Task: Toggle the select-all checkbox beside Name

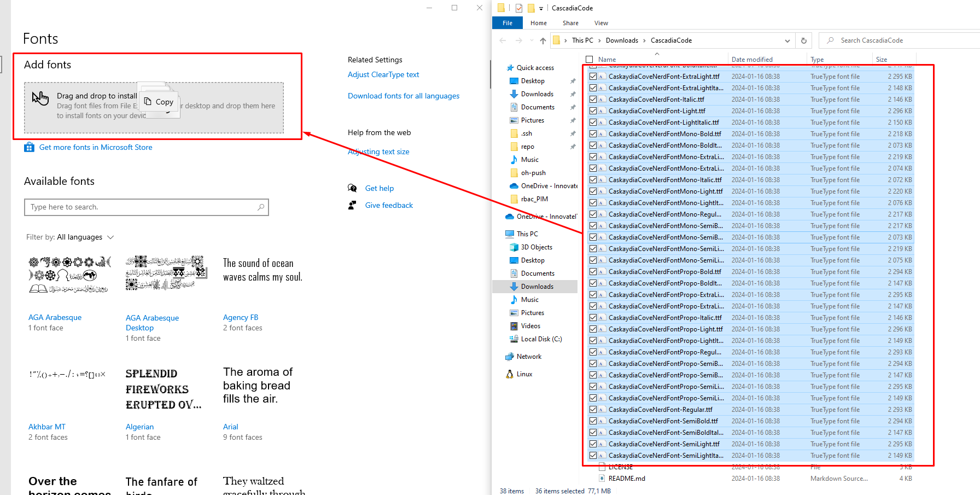Action: (590, 60)
